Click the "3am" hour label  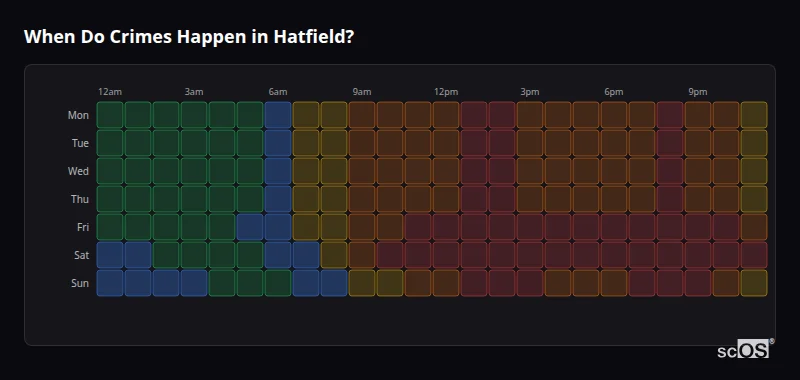coord(194,92)
